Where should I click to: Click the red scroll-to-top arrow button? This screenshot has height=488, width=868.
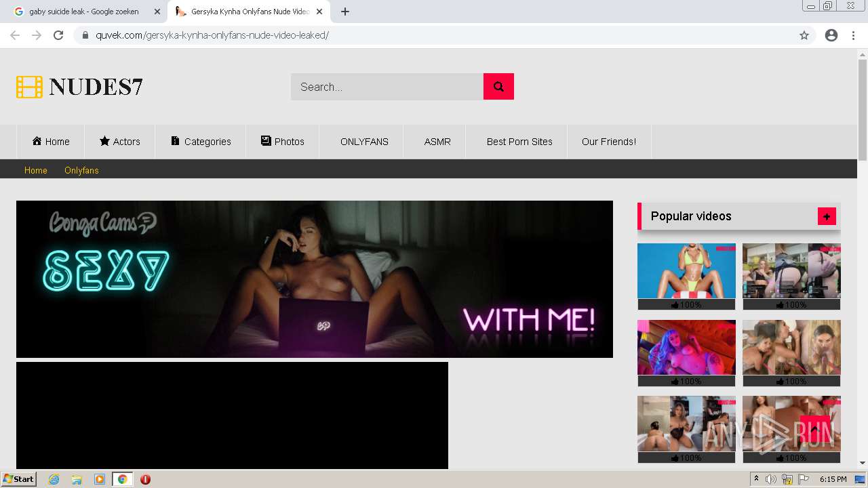(x=815, y=430)
